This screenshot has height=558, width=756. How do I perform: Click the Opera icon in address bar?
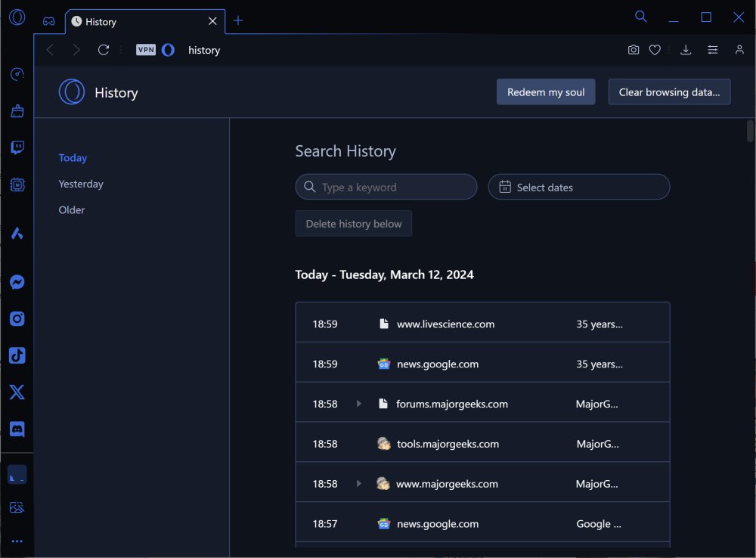(x=168, y=50)
